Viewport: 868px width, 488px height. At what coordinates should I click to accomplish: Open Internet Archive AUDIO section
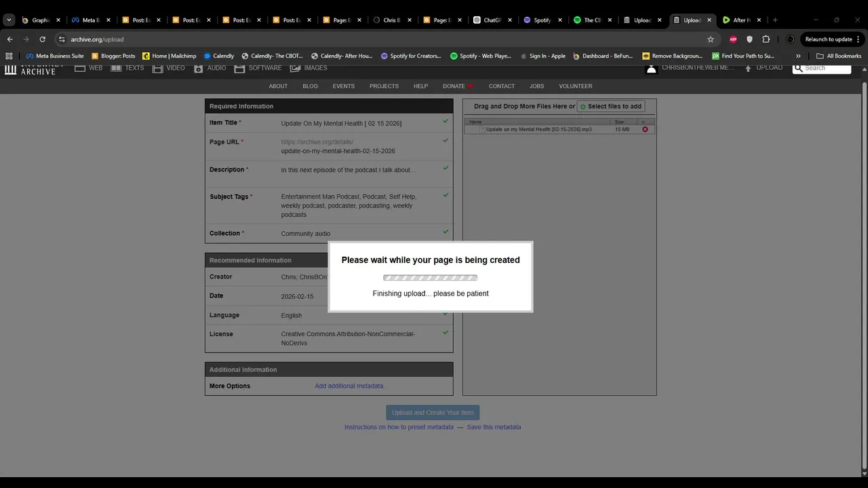(x=210, y=68)
